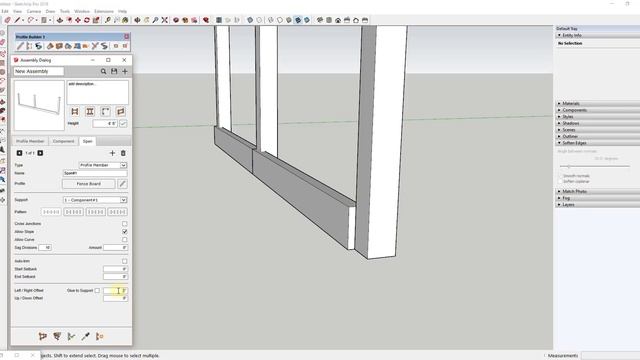Go to previous span arrow

[19, 153]
